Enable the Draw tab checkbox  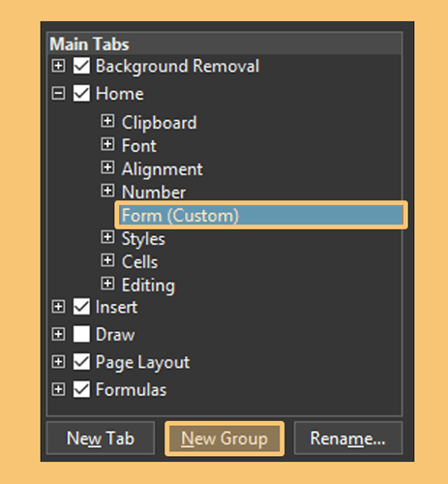coord(81,334)
